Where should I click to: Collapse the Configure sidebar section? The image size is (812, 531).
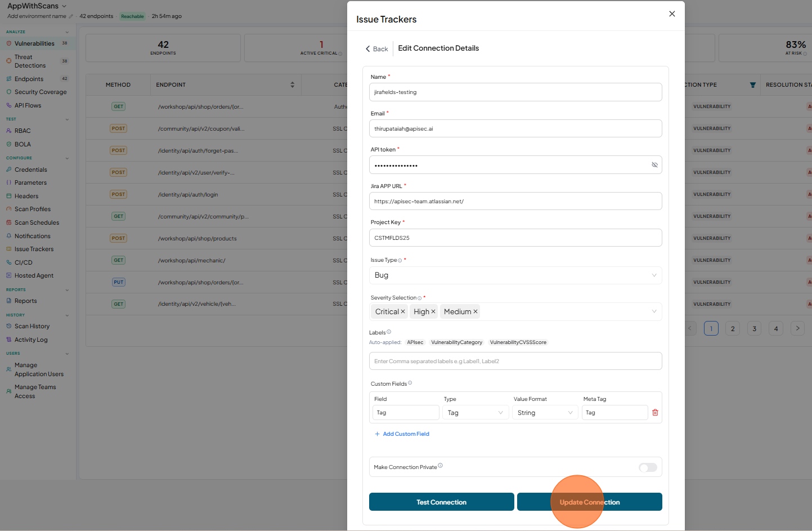pos(67,158)
